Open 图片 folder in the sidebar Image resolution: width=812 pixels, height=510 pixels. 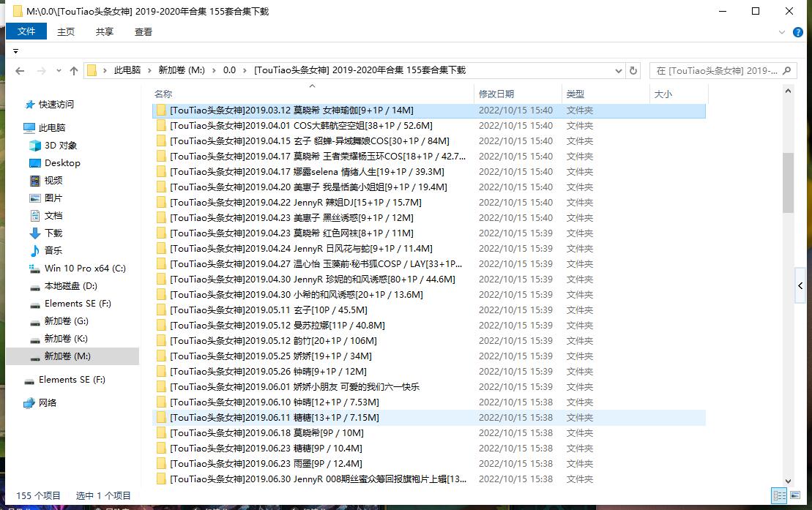coord(53,198)
